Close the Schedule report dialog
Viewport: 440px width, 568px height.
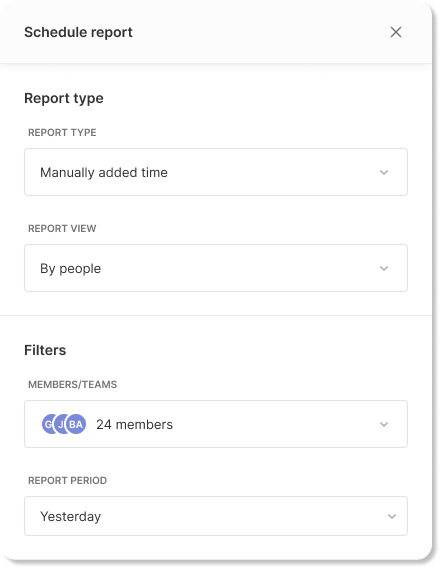[395, 32]
